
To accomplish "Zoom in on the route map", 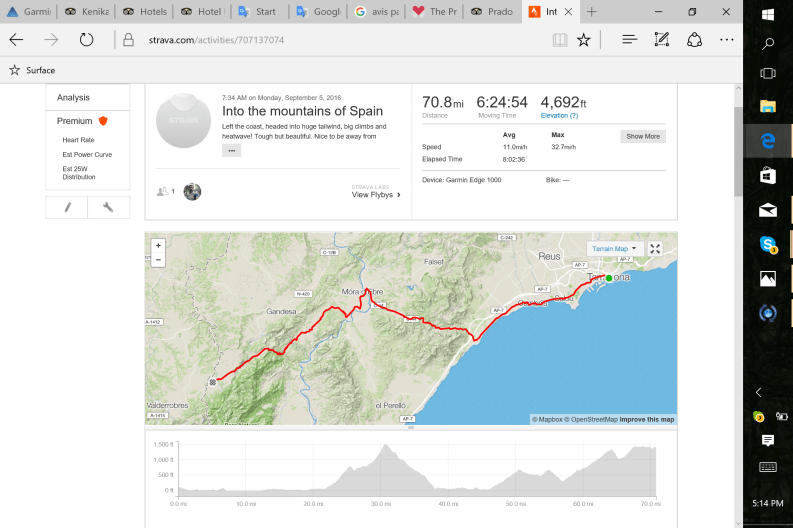I will pos(158,245).
